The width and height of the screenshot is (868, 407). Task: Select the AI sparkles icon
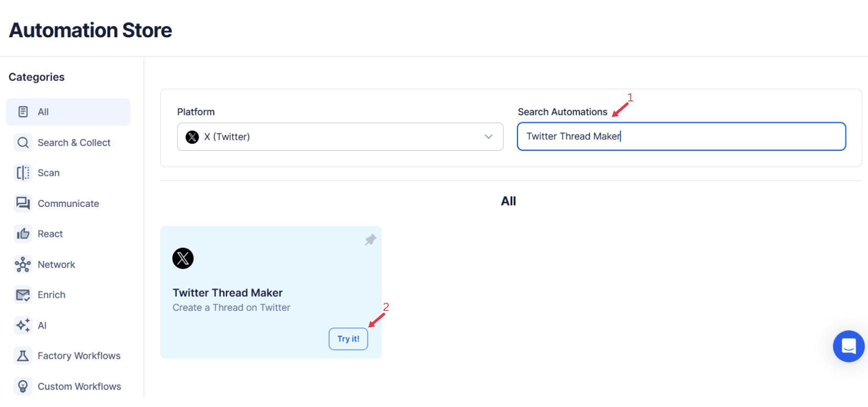pos(23,325)
